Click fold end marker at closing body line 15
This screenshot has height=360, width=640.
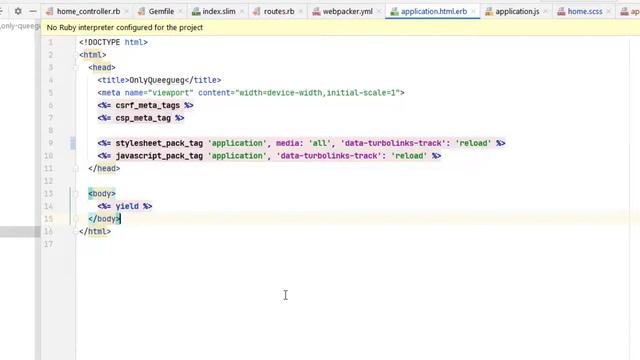coord(76,219)
